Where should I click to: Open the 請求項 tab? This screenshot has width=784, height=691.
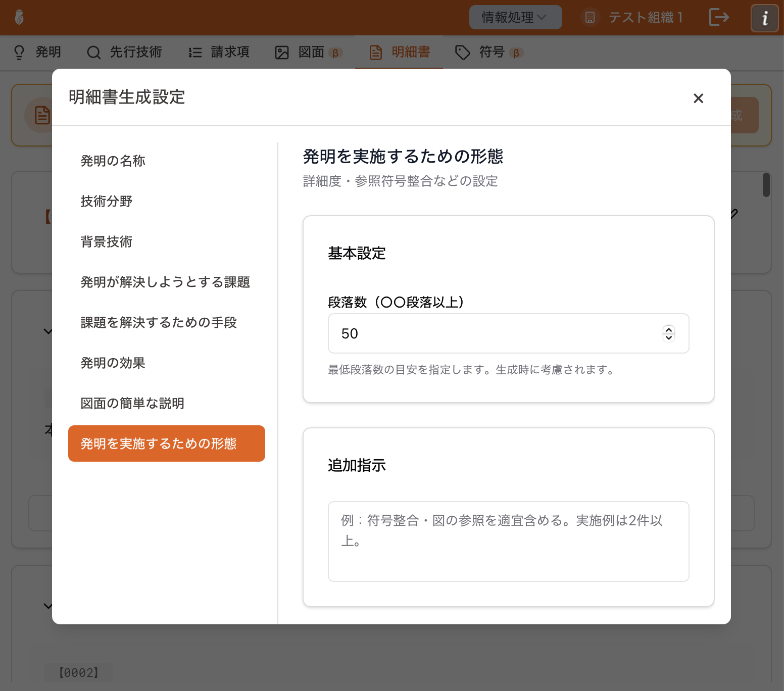(219, 52)
